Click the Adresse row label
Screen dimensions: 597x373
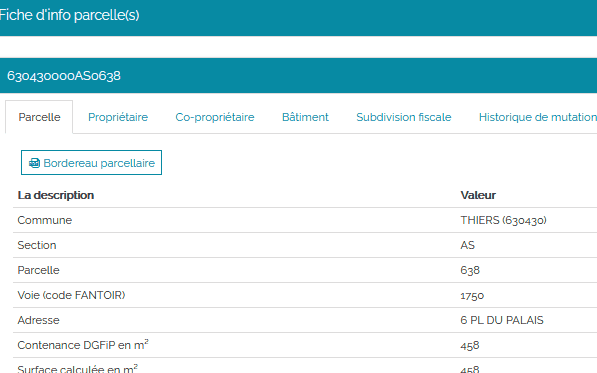(38, 320)
